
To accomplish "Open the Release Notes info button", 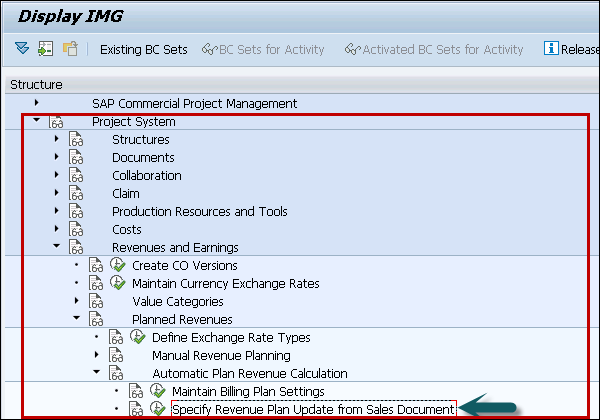I will tap(571, 49).
